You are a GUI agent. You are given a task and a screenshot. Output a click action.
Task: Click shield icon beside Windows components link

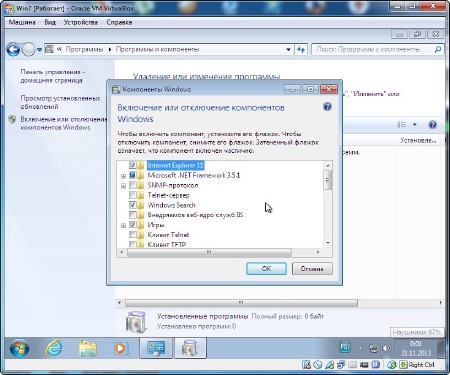pos(12,120)
